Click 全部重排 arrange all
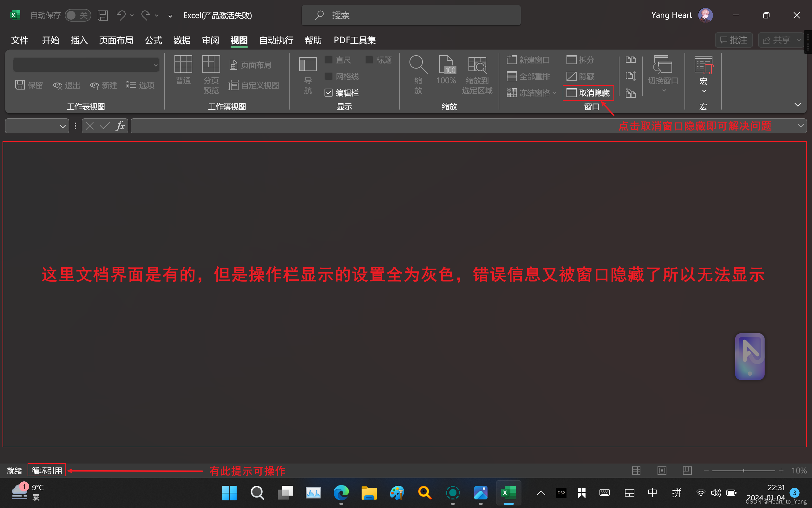Screen dimensions: 812x508 point(528,76)
